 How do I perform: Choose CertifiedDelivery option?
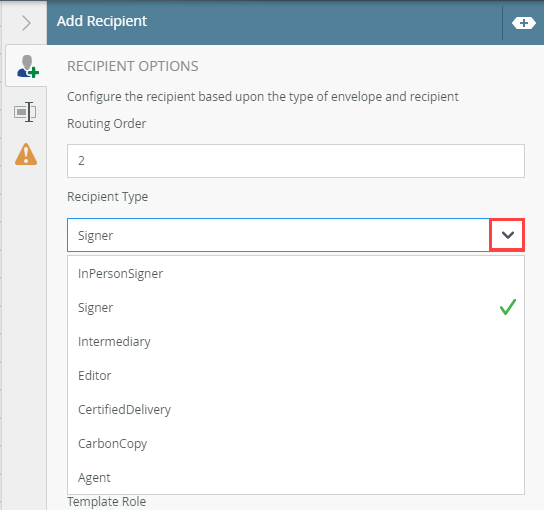(x=296, y=410)
